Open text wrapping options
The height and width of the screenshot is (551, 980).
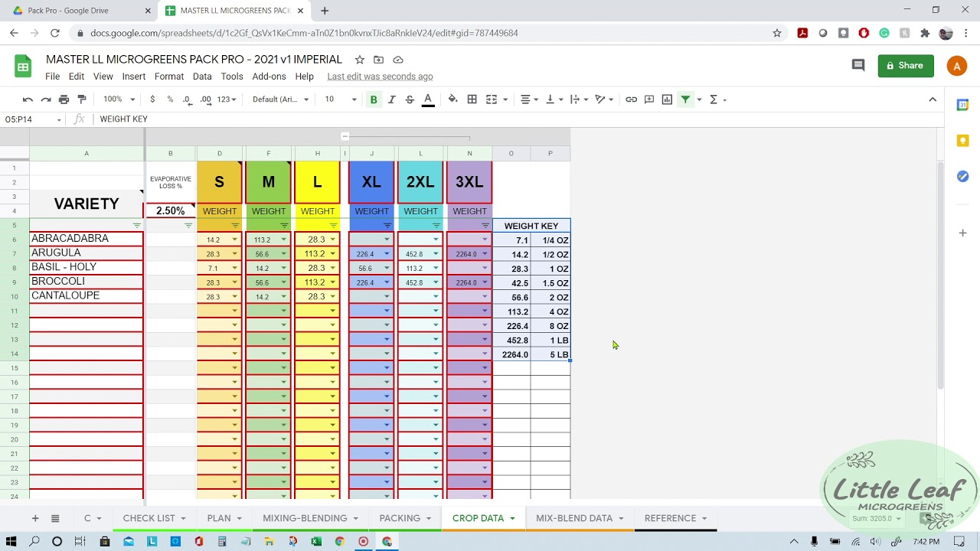tap(579, 99)
